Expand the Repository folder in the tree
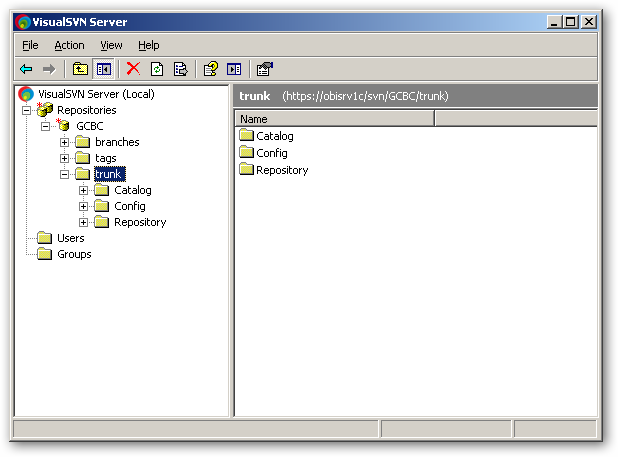Viewport: 618px width, 457px height. click(83, 222)
